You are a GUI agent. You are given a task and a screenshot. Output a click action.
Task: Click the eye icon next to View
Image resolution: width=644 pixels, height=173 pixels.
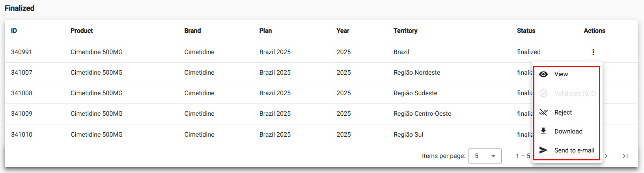(x=543, y=74)
